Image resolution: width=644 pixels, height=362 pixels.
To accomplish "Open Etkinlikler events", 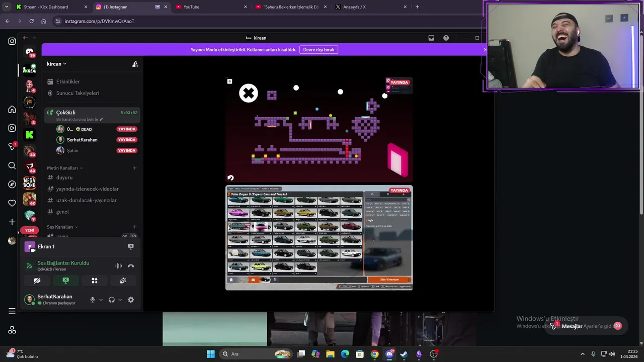I will [x=92, y=81].
